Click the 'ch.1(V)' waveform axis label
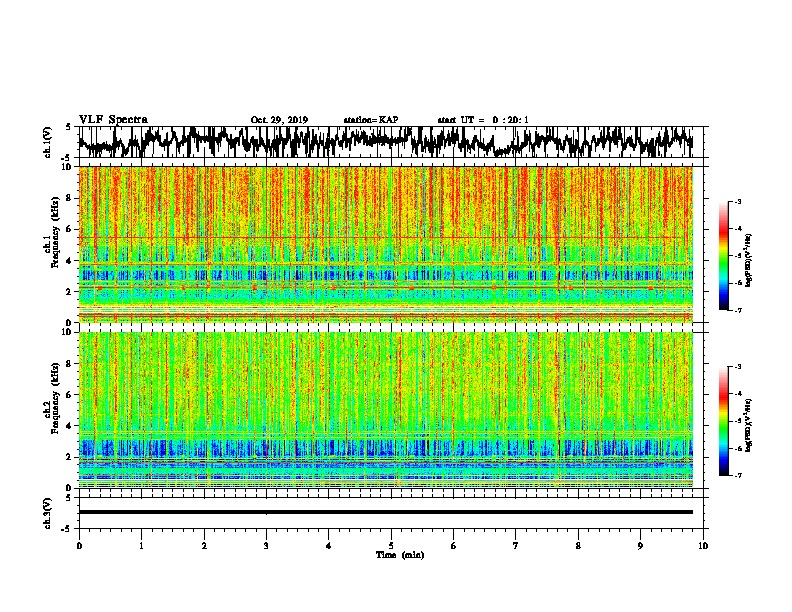 click(48, 142)
